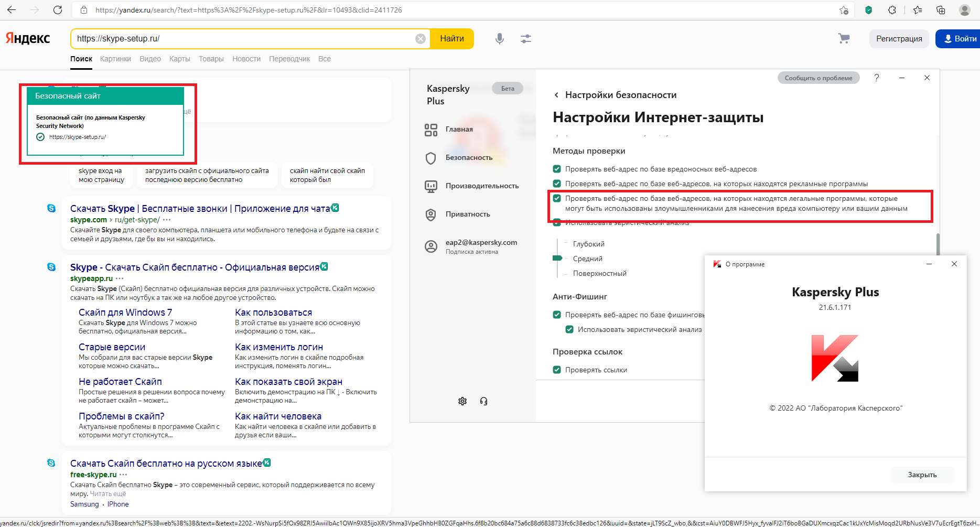Add page to favorites with star icon
This screenshot has width=980, height=527.
[x=844, y=10]
